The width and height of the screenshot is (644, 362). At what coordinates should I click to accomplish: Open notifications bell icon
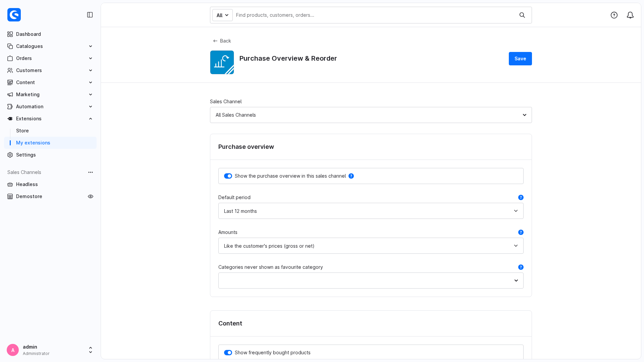[x=630, y=15]
